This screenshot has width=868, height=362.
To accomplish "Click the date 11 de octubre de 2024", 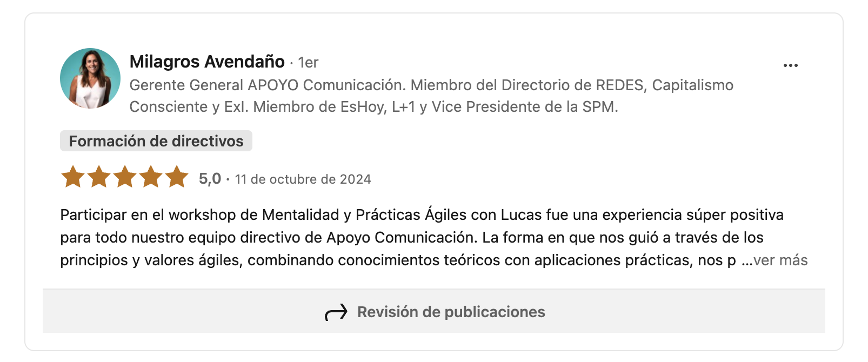I will (x=303, y=179).
